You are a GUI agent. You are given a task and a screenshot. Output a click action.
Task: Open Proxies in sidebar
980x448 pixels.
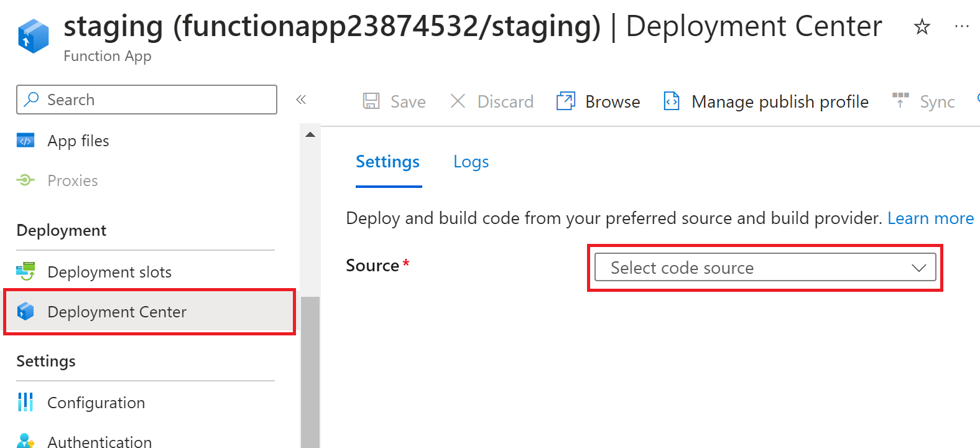pyautogui.click(x=73, y=180)
